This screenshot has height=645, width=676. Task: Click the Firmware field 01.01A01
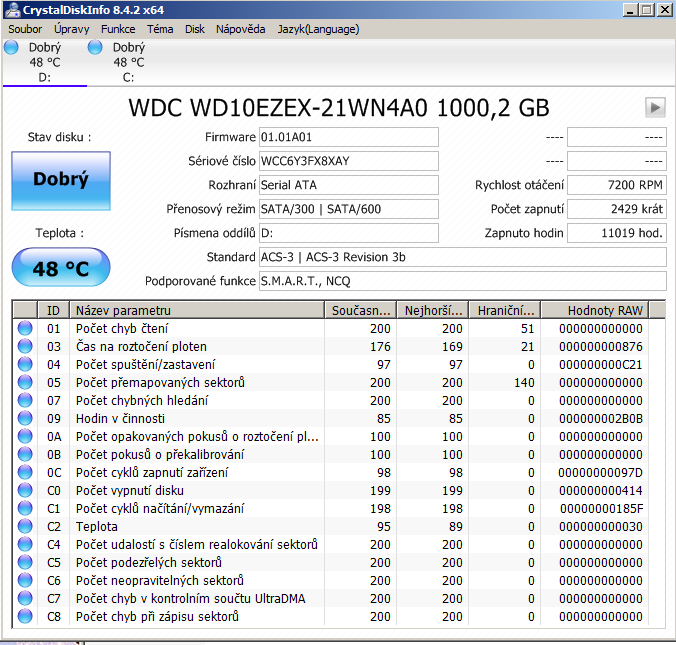point(347,137)
